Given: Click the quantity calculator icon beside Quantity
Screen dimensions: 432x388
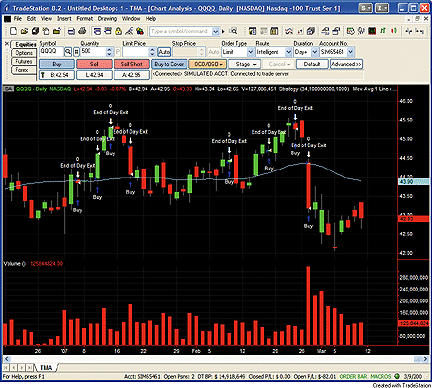Looking at the screenshot, I should click(76, 52).
